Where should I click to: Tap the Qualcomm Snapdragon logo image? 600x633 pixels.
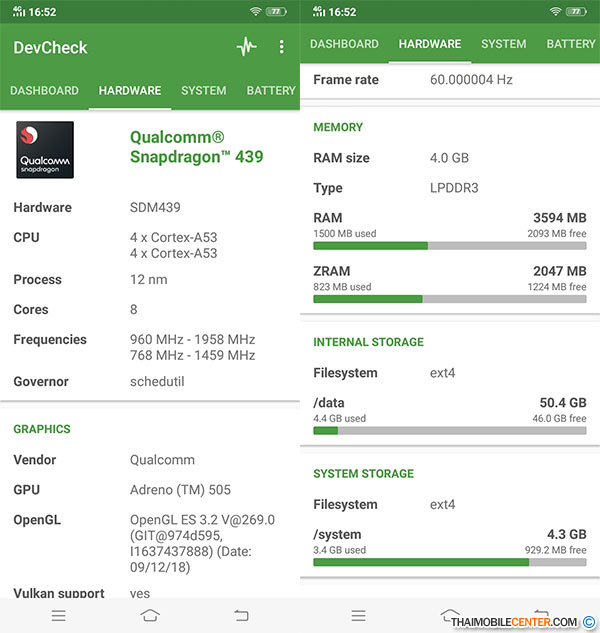coord(45,150)
